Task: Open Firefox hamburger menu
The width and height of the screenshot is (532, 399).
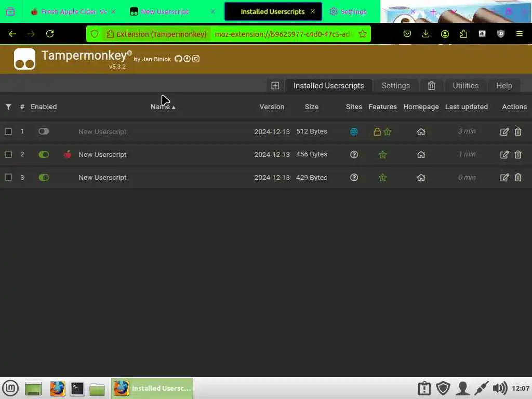Action: coord(519,34)
